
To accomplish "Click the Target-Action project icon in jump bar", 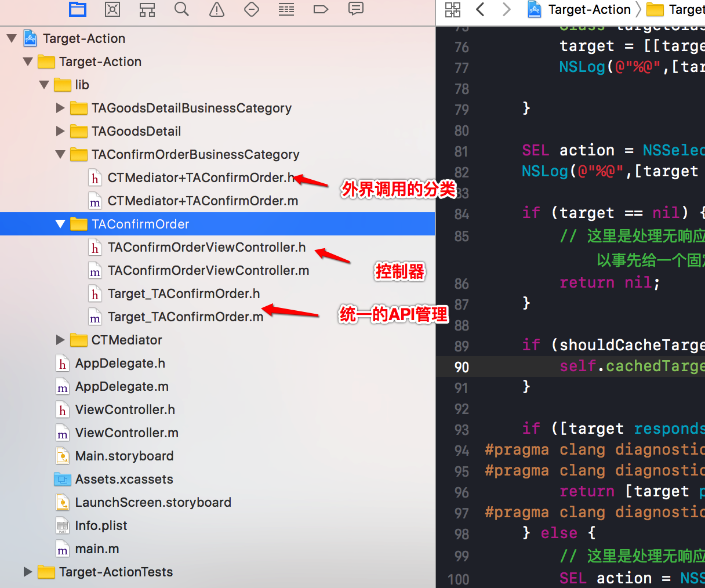I will (x=535, y=9).
